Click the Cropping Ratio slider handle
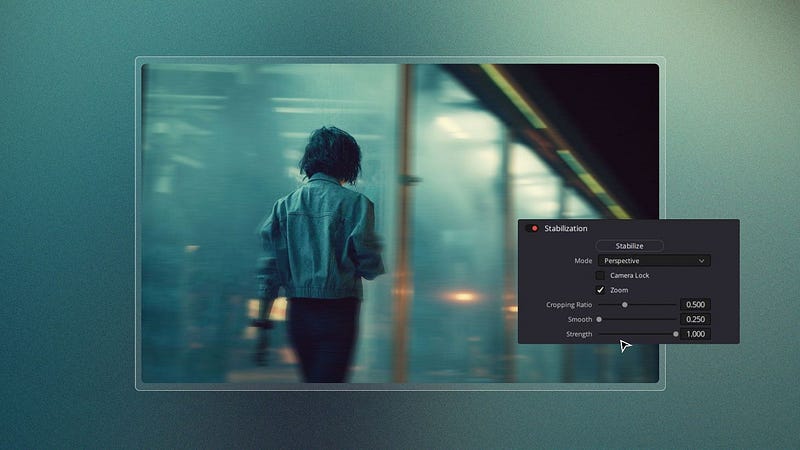The height and width of the screenshot is (450, 800). click(624, 305)
